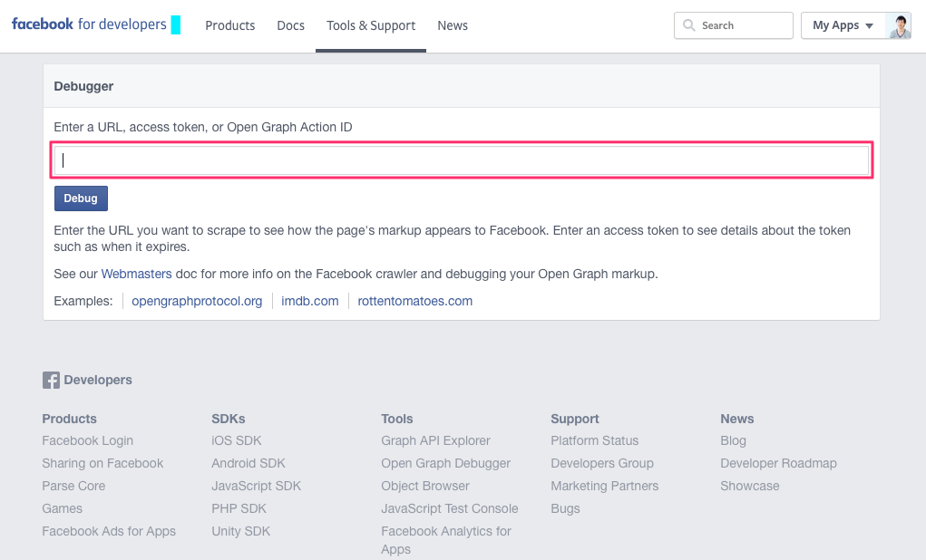
Task: Focus the Search field in header
Action: [734, 25]
